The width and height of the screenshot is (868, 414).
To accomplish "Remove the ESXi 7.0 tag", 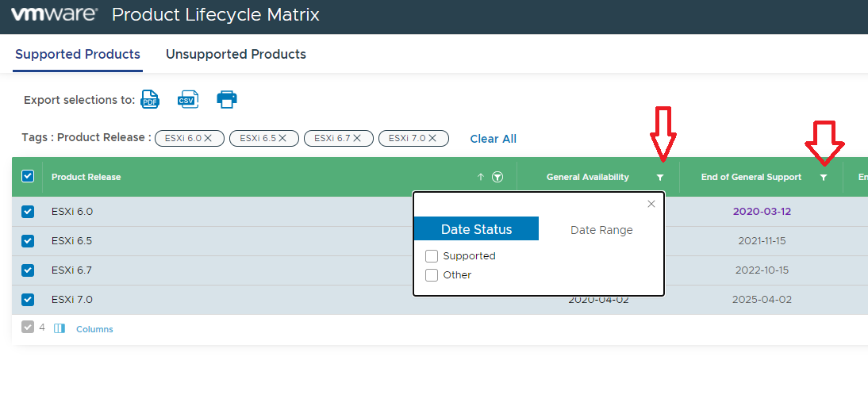I will (432, 138).
